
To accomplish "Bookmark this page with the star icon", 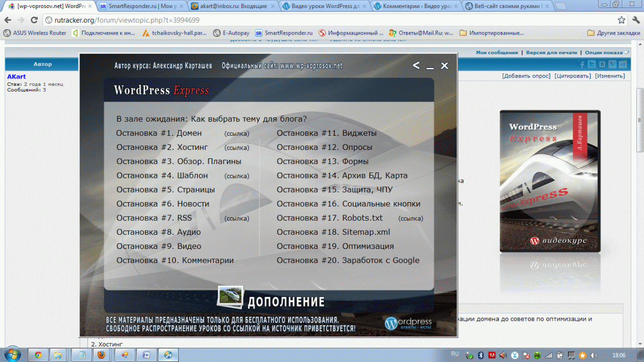I will click(621, 20).
